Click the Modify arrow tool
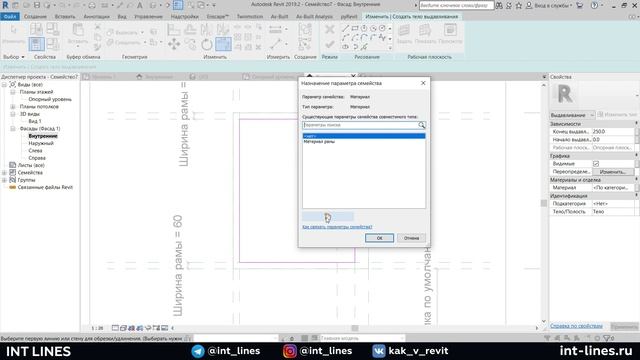The width and height of the screenshot is (640, 360). (13, 30)
